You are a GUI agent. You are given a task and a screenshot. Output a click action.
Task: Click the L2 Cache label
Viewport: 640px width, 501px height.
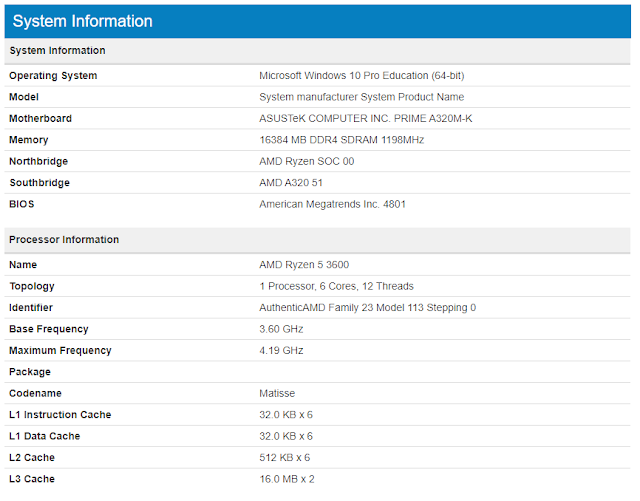(x=32, y=458)
